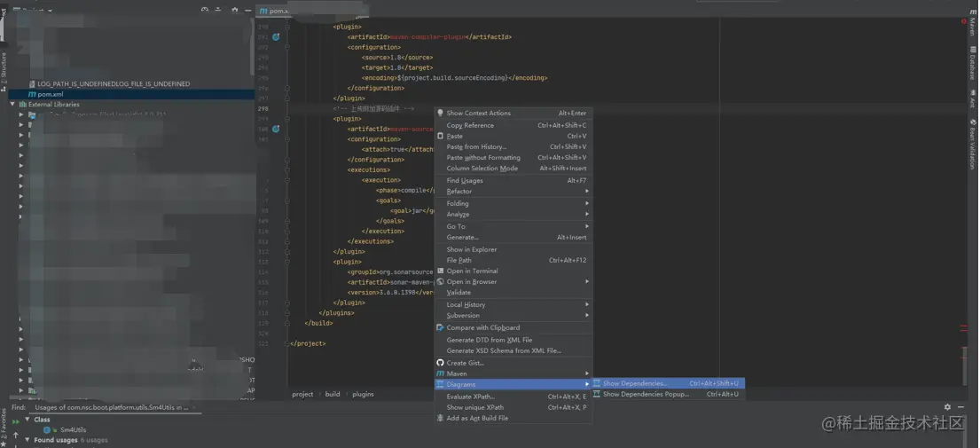Click the Show Context Actions lightbulb icon
The width and height of the screenshot is (980, 448).
[x=440, y=113]
